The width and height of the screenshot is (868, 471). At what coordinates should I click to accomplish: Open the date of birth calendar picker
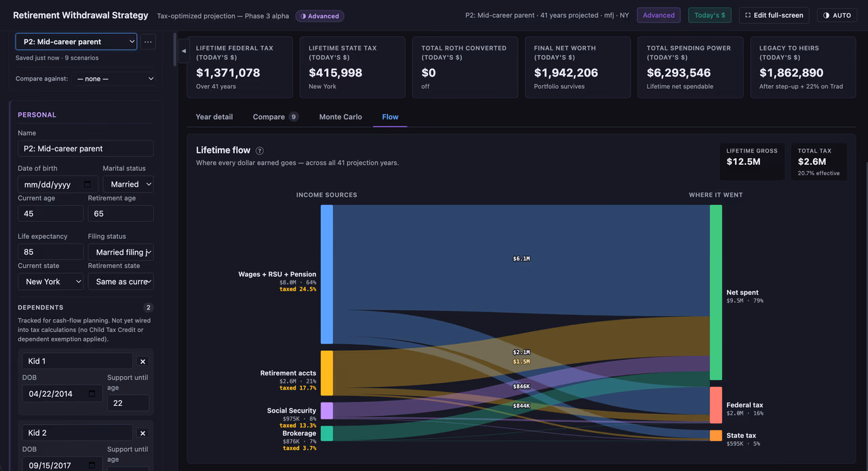click(x=87, y=185)
